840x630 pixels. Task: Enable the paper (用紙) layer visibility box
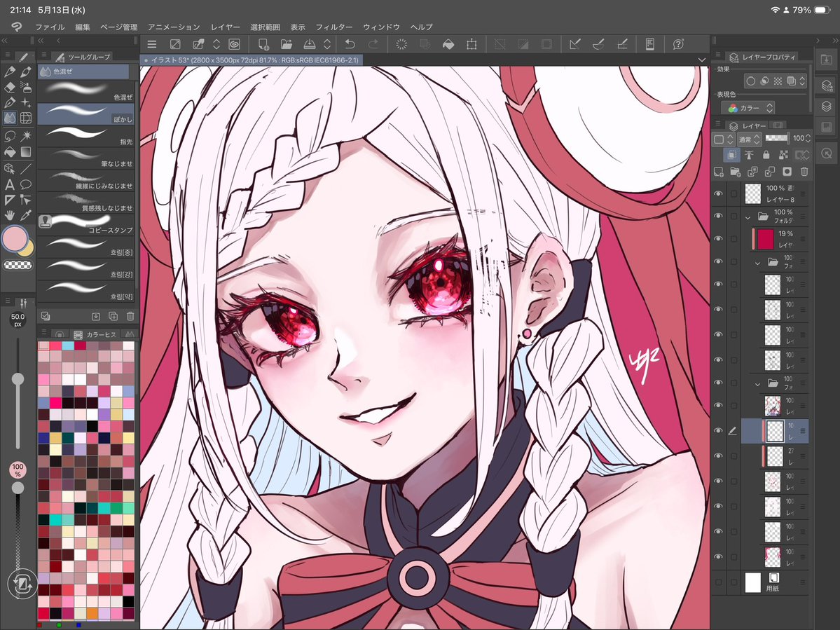click(x=718, y=582)
